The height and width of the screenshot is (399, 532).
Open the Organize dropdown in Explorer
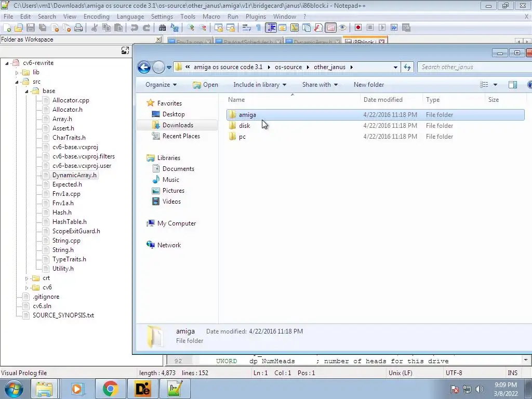click(x=161, y=85)
